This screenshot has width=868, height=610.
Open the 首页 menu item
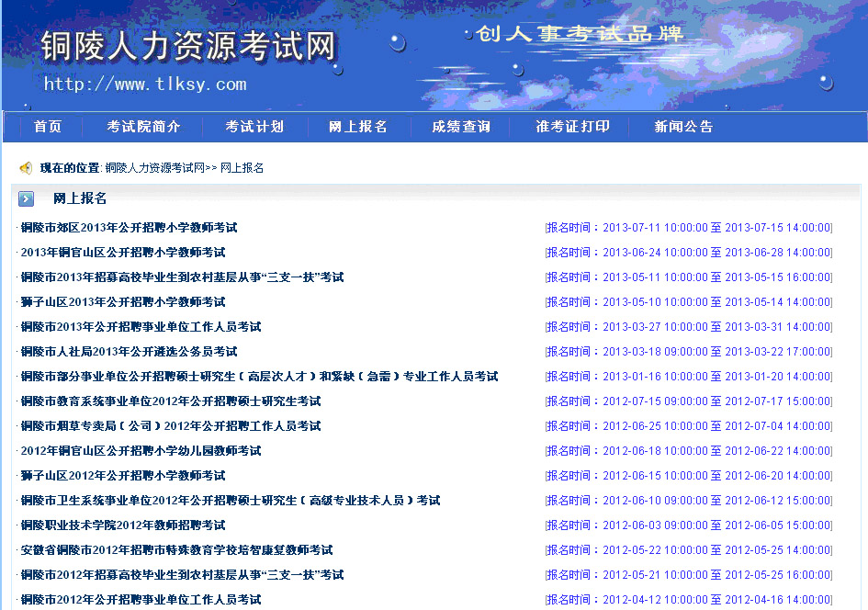(48, 127)
